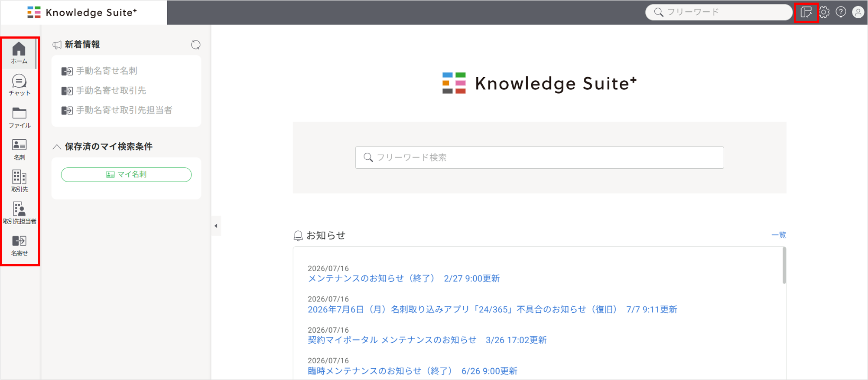The image size is (868, 380).
Task: Open 契約マイポータル メンテナンス notice
Action: pos(427,340)
